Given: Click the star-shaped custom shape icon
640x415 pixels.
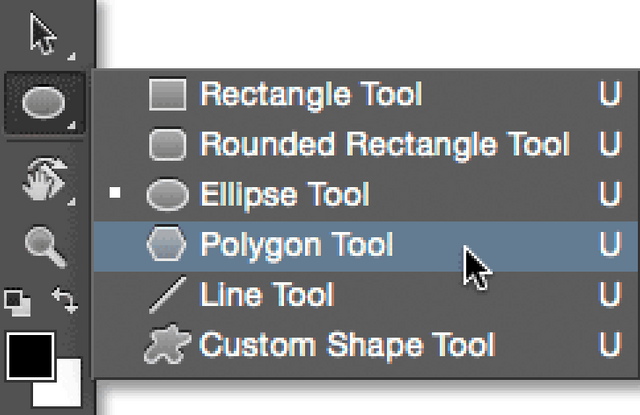Looking at the screenshot, I should [167, 344].
